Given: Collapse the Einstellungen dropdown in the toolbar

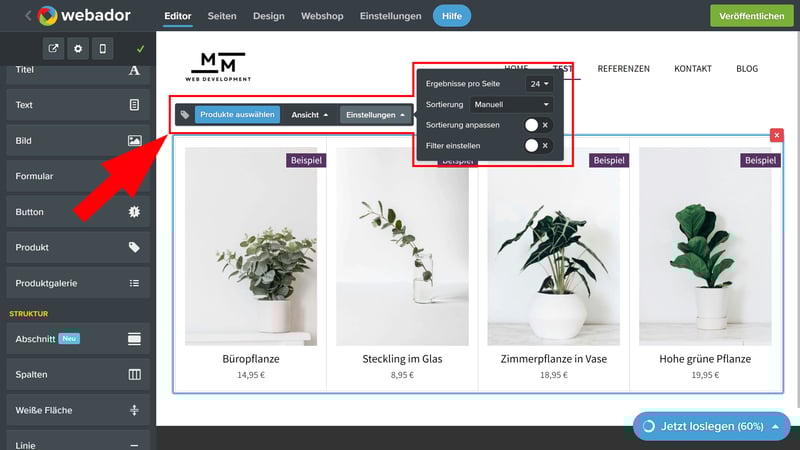Looking at the screenshot, I should click(x=375, y=115).
